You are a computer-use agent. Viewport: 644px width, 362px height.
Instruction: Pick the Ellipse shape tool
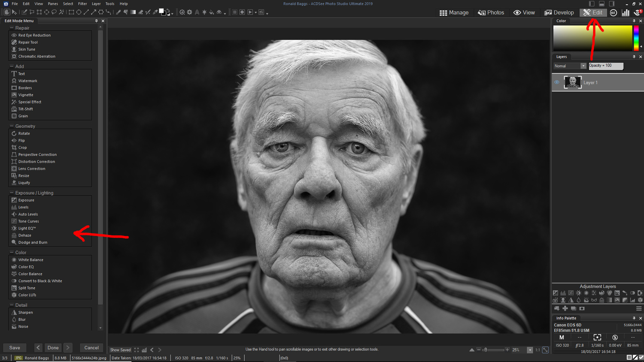79,12
